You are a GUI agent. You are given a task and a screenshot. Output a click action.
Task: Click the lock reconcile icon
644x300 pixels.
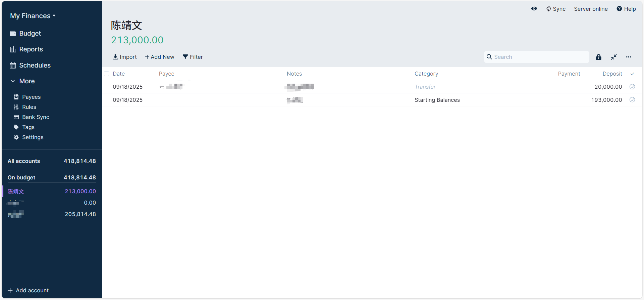click(x=598, y=57)
